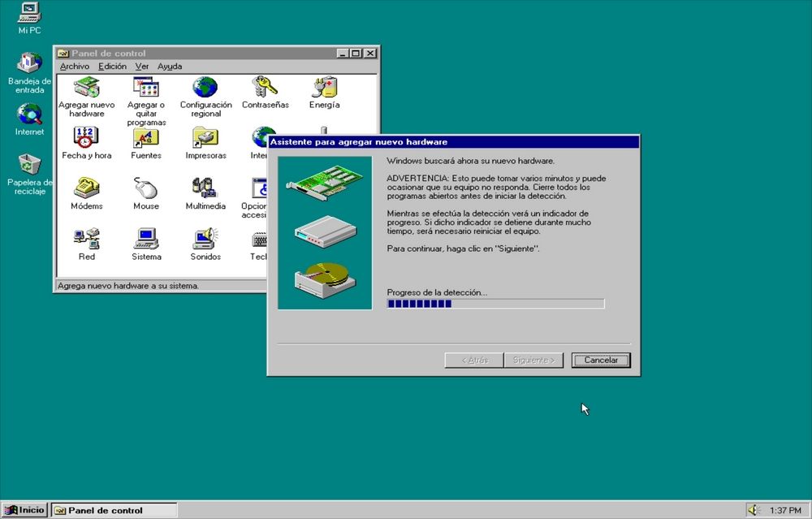The image size is (812, 519).
Task: Select Panel de control in the taskbar
Action: [x=113, y=510]
